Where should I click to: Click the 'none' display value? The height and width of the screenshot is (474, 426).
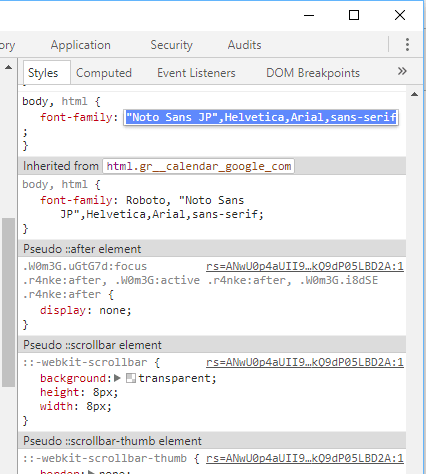click(112, 310)
